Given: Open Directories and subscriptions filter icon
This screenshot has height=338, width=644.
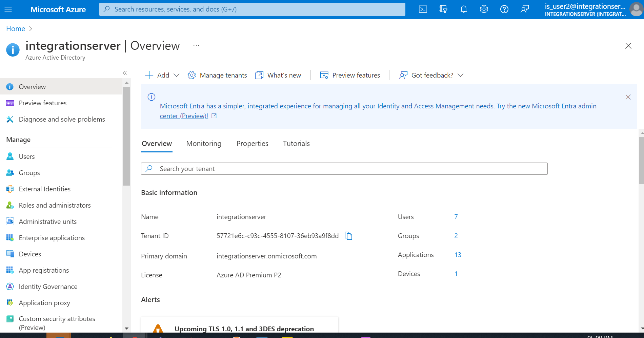Looking at the screenshot, I should pos(443,9).
